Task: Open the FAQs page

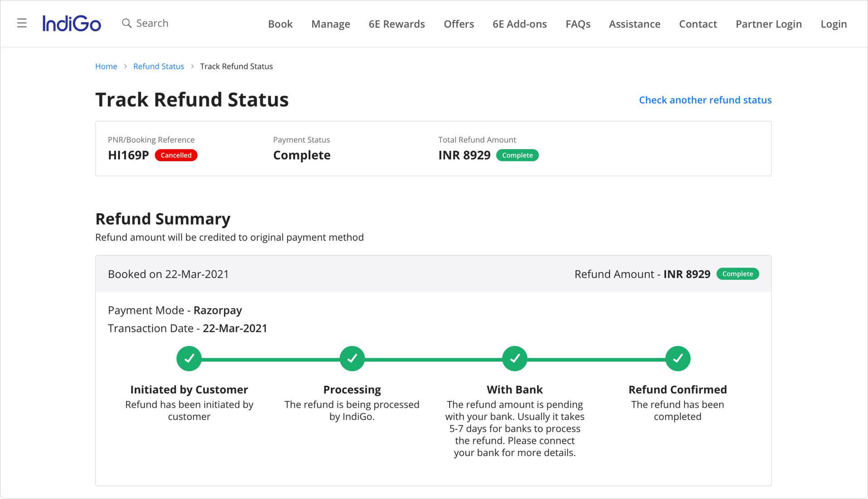Action: pos(578,24)
